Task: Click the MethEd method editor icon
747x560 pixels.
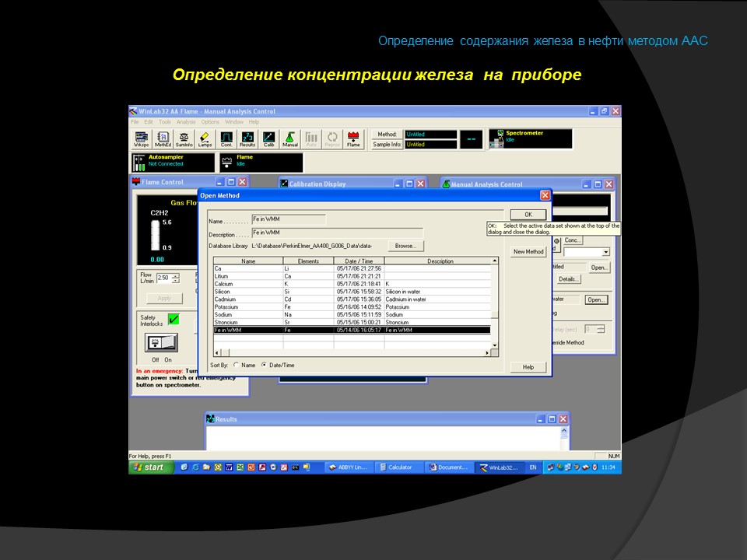Action: pyautogui.click(x=163, y=139)
